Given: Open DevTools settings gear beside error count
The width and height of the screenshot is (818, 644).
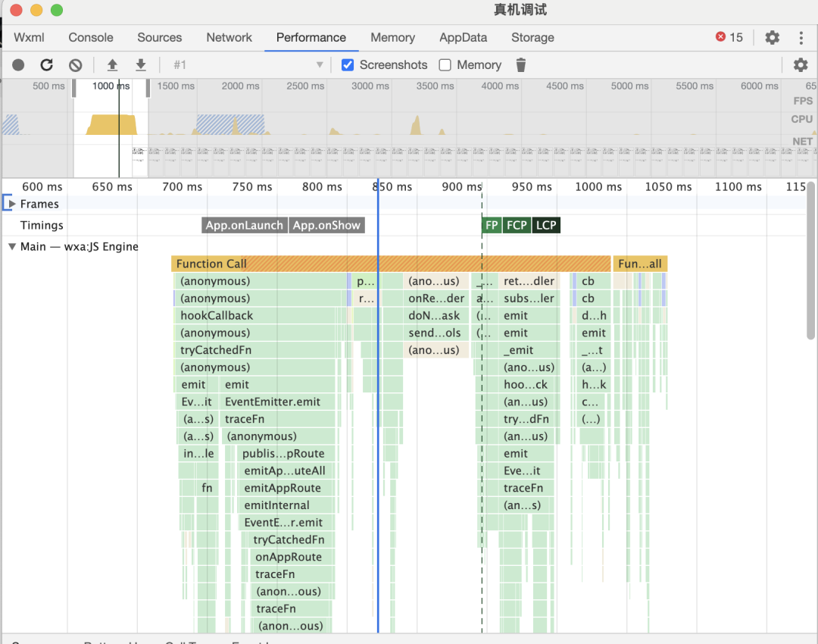Looking at the screenshot, I should point(772,38).
